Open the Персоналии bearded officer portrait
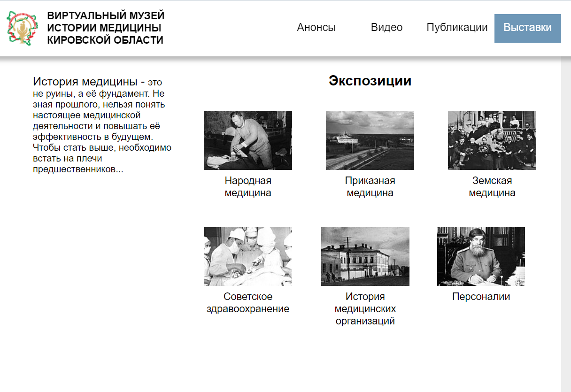Viewport: 571px width, 392px height. [481, 256]
